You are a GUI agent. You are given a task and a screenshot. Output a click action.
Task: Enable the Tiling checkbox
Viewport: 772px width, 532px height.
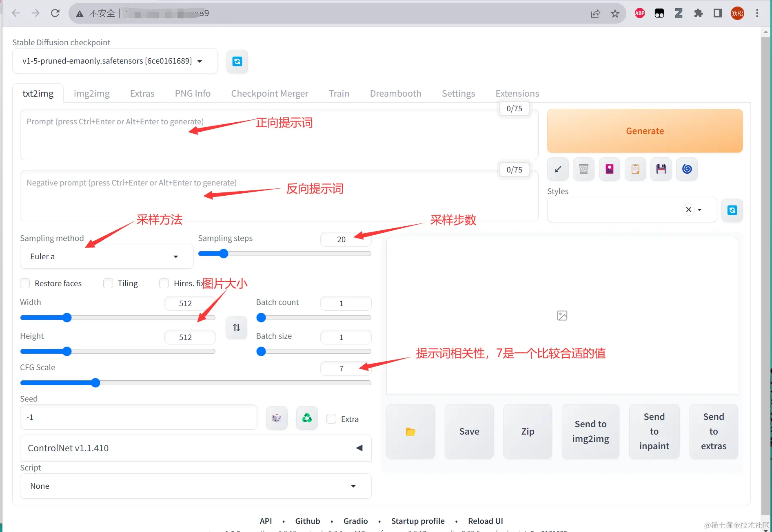[x=108, y=283]
